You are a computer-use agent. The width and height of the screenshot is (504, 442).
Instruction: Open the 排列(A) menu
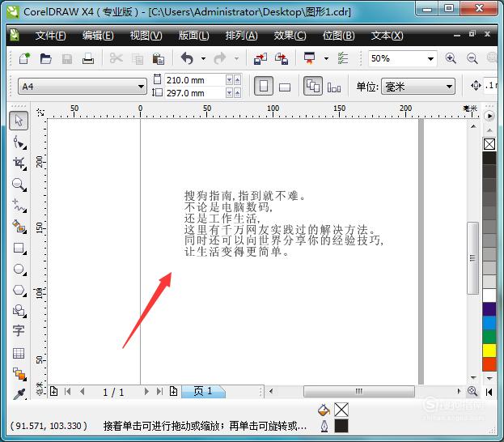click(x=241, y=36)
